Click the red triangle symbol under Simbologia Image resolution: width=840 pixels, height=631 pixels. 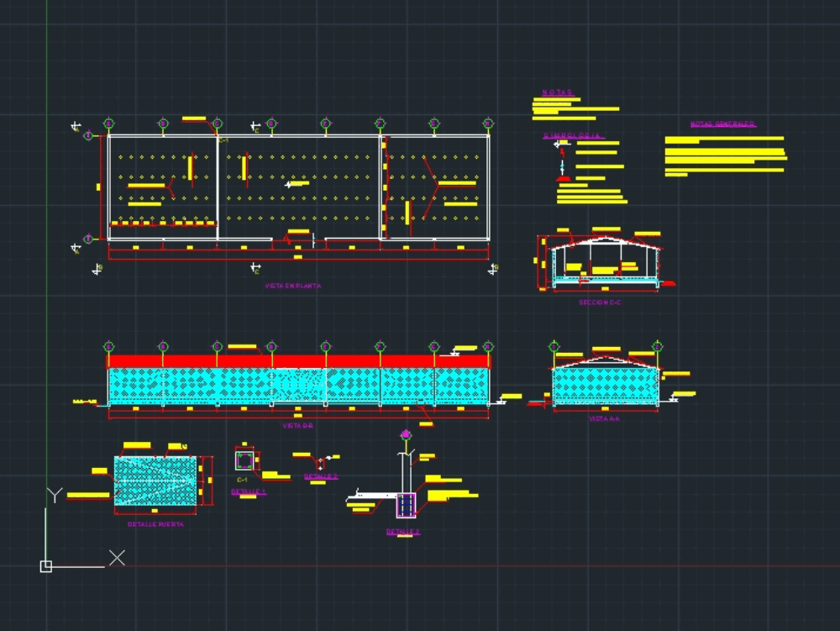click(564, 178)
